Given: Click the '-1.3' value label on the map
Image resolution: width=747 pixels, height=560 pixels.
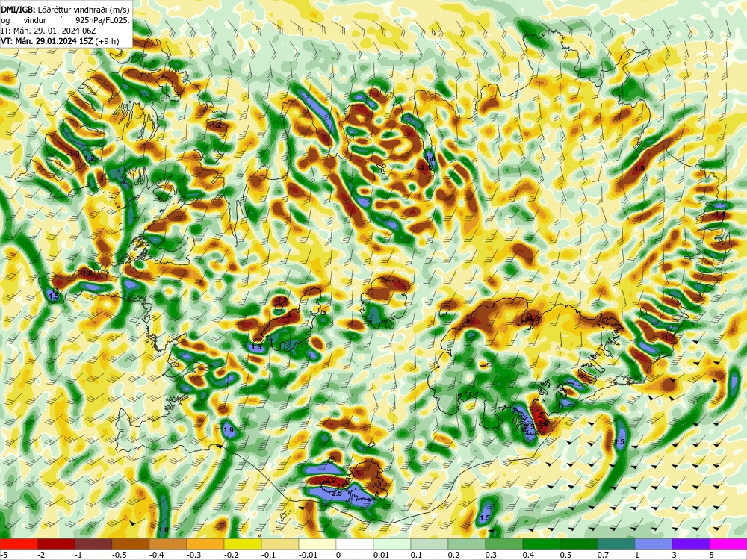Looking at the screenshot, I should (x=74, y=154).
